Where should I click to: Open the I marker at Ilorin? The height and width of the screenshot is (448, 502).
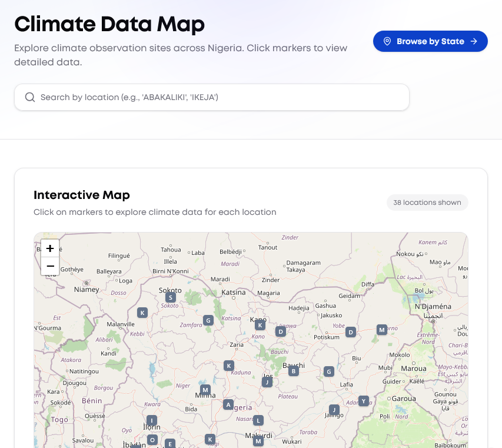click(x=152, y=420)
